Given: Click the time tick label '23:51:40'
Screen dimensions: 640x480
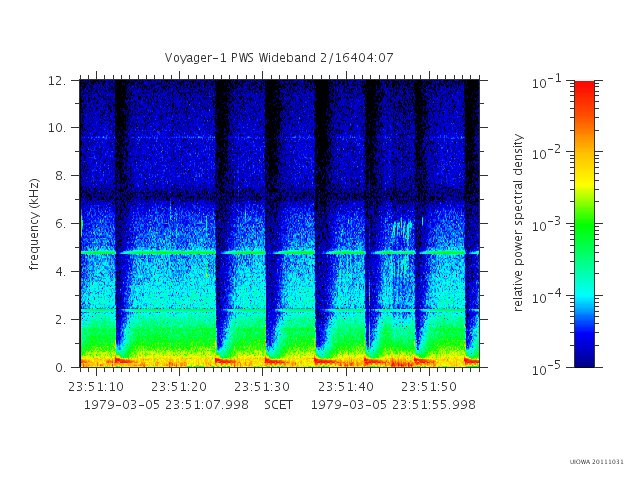Looking at the screenshot, I should (346, 387).
